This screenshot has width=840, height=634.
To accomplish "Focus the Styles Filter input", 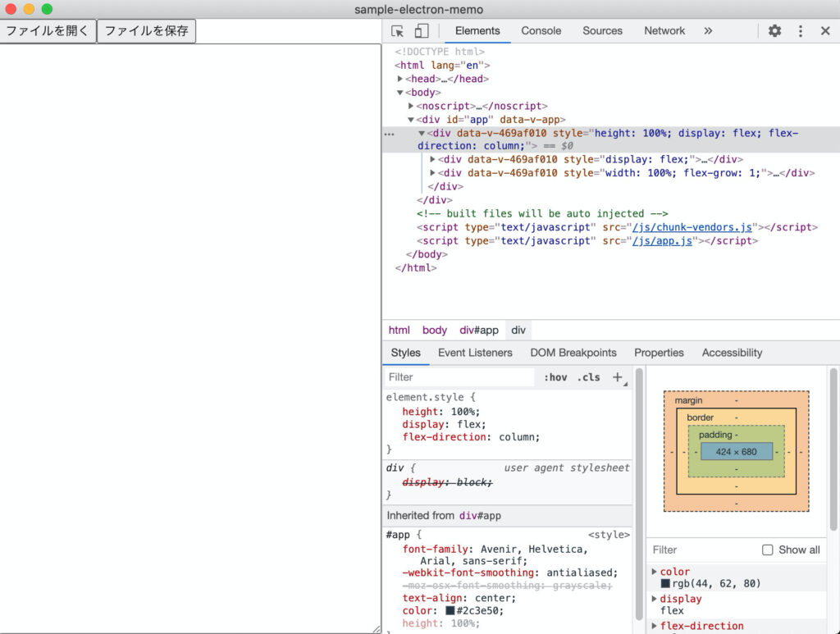I will pyautogui.click(x=459, y=377).
